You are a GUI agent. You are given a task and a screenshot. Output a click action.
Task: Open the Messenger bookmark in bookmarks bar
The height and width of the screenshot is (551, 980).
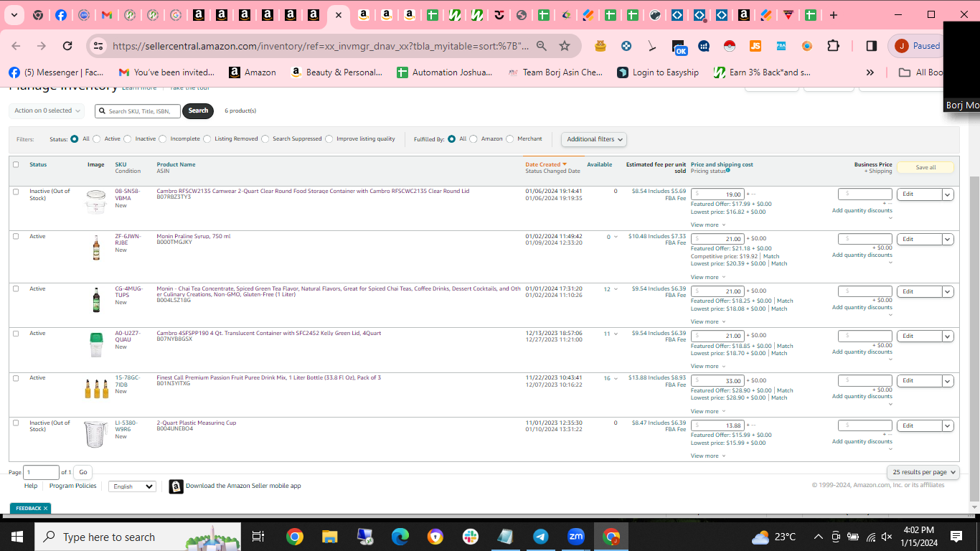[x=56, y=72]
